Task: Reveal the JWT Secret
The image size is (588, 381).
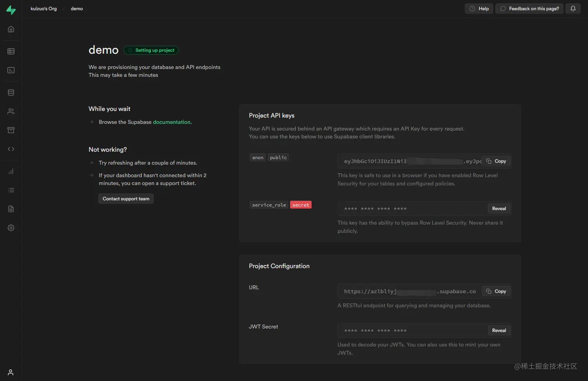Action: 499,330
